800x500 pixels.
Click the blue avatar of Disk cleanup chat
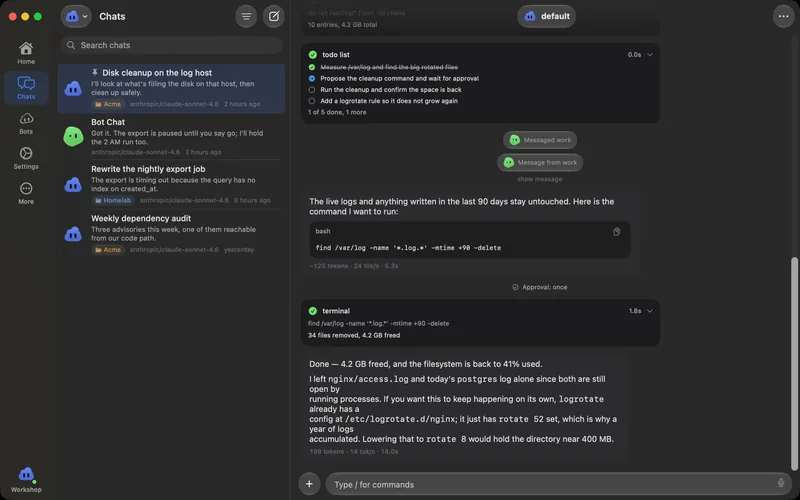pos(73,88)
